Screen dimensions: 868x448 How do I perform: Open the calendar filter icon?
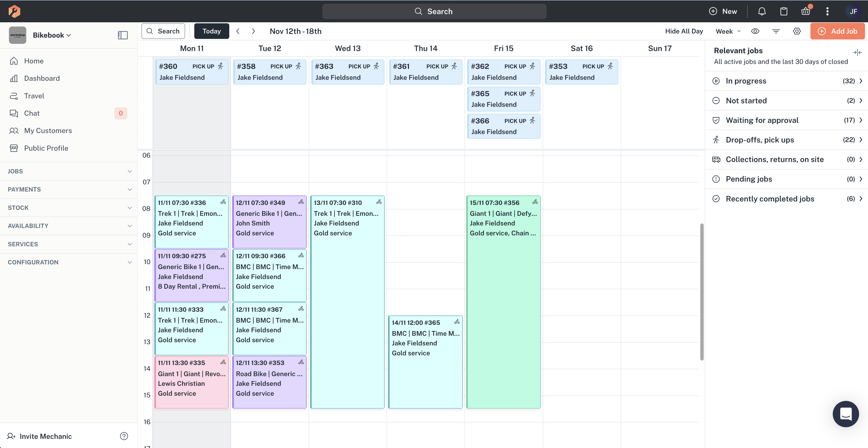pyautogui.click(x=776, y=31)
